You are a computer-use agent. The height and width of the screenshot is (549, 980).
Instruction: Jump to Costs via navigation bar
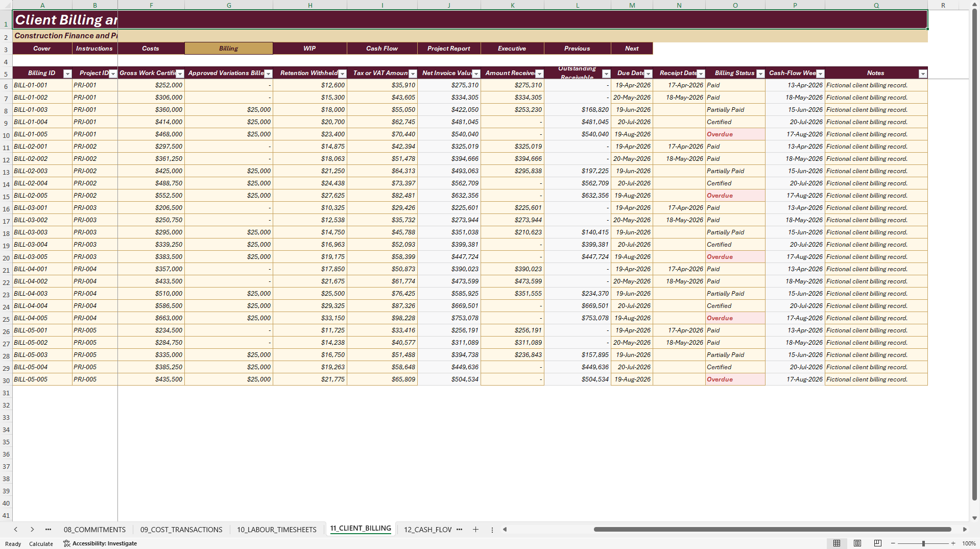coord(151,49)
